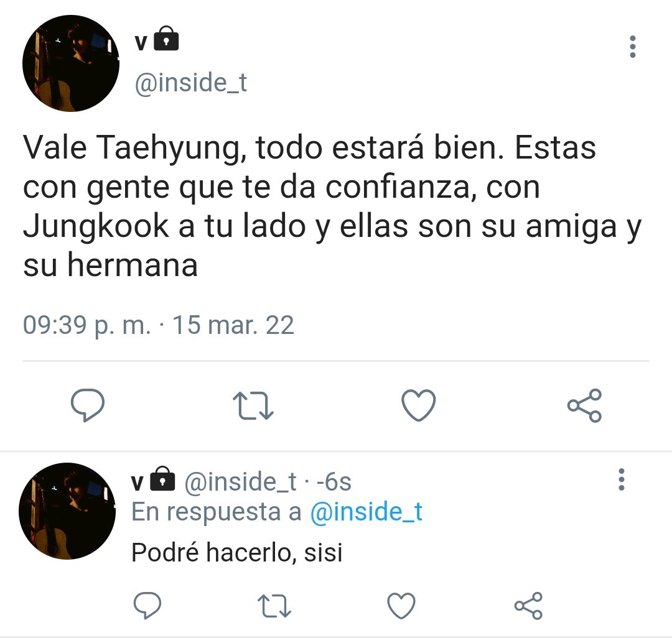Viewport: 672px width, 638px height.
Task: Open the reply tweet's profile avatar
Action: tap(67, 511)
